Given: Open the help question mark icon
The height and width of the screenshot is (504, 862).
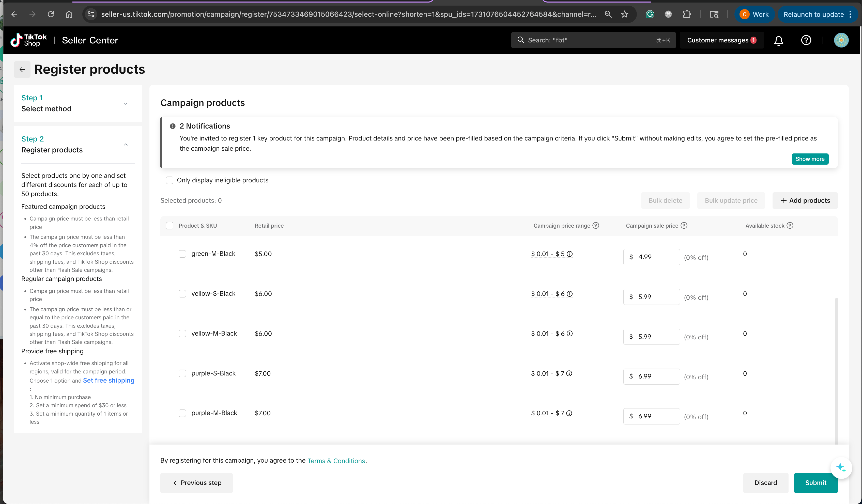Looking at the screenshot, I should (806, 40).
